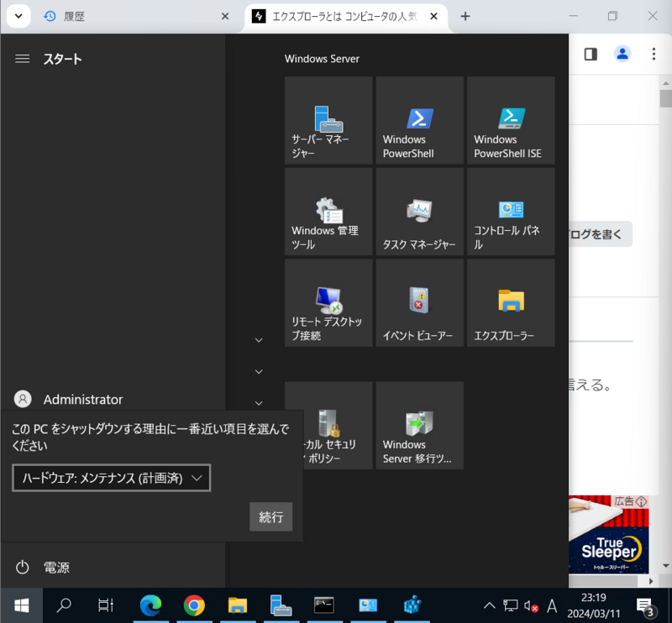Screen dimensions: 672x623
Task: Open ローカル セキュリティ ポリシー tile
Action: tap(338, 426)
